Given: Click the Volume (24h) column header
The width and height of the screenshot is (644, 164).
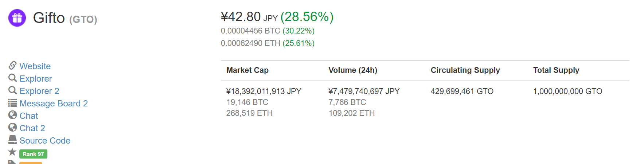Looking at the screenshot, I should (353, 70).
